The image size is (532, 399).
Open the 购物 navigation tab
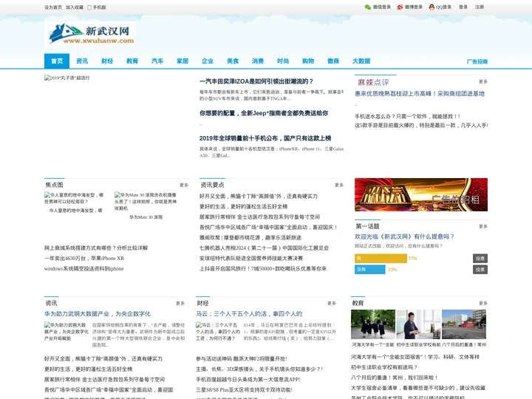click(x=307, y=61)
